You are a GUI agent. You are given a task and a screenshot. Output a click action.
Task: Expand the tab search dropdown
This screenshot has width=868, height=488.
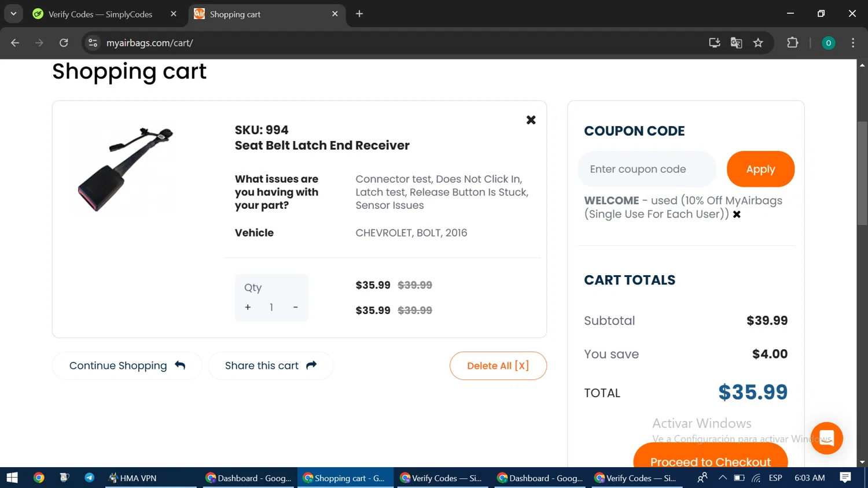[x=13, y=14]
